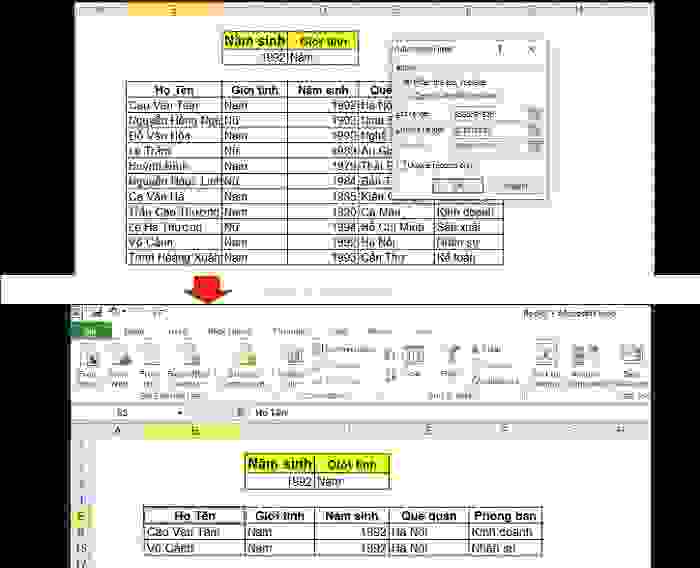
Task: Click the 'Quê quán' header in the lower table
Action: [x=429, y=516]
